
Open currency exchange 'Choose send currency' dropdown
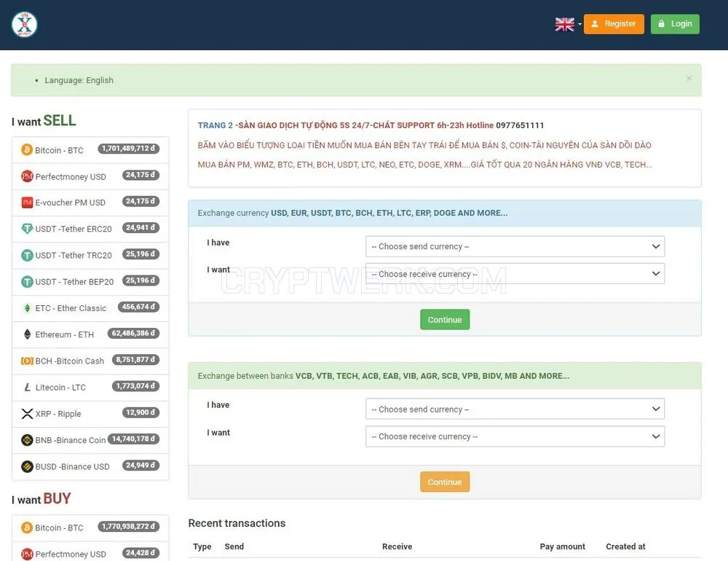click(x=515, y=246)
